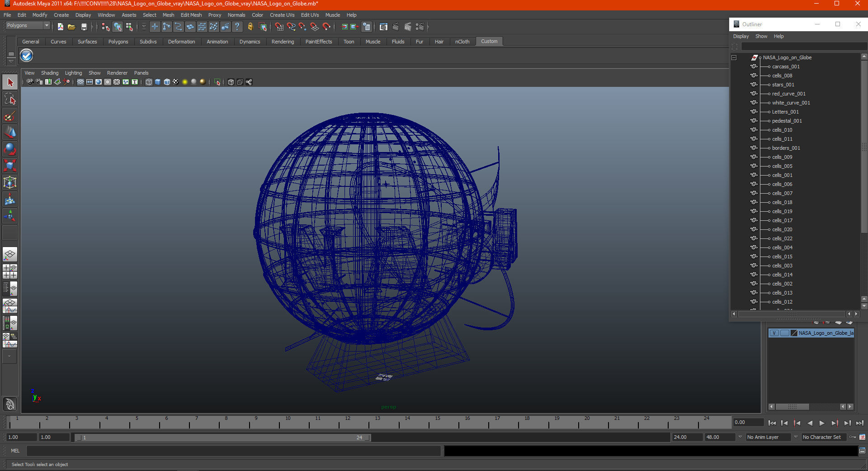
Task: Switch to the Polygons shelf tab
Action: coord(118,42)
